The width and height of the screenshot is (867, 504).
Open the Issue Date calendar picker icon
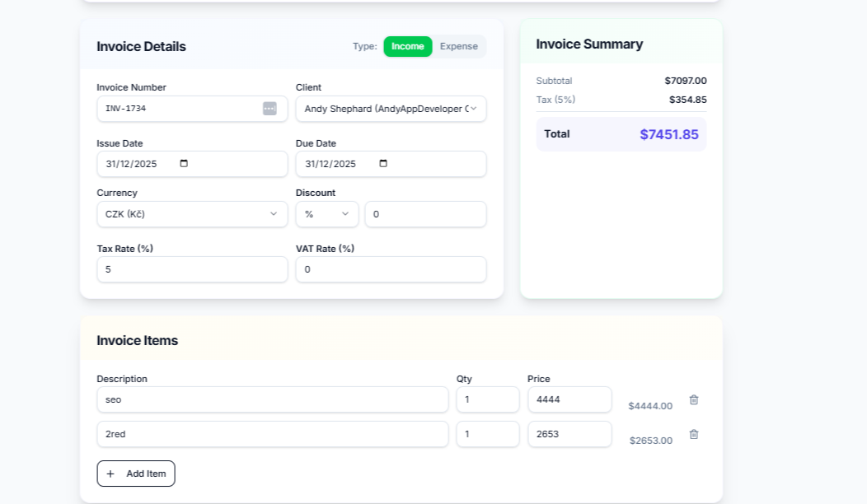(x=184, y=164)
